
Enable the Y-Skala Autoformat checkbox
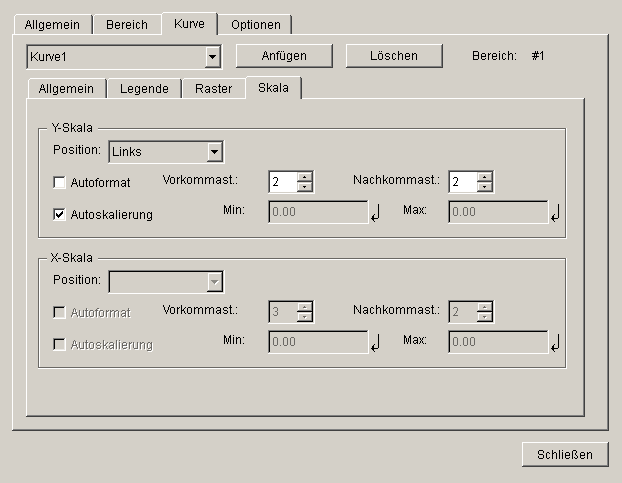pyautogui.click(x=59, y=182)
